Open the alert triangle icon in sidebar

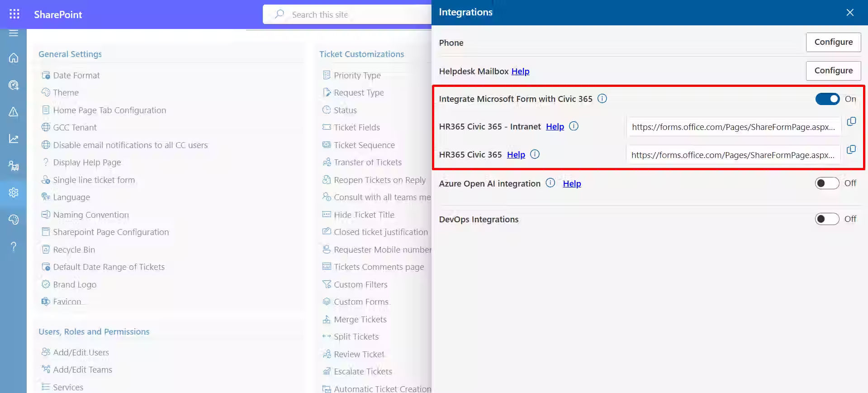point(14,112)
